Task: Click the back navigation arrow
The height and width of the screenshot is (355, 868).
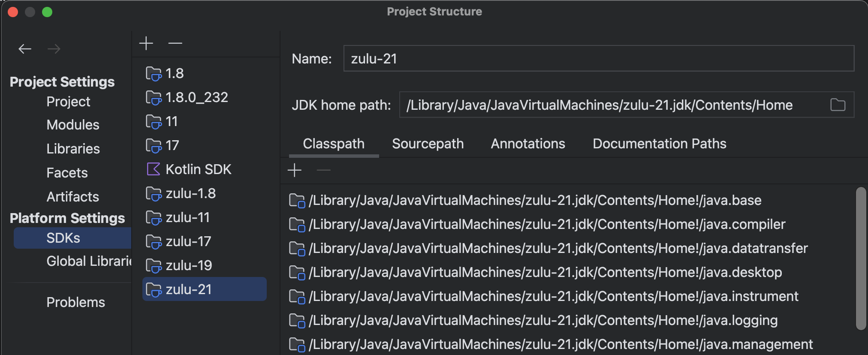Action: pos(25,49)
